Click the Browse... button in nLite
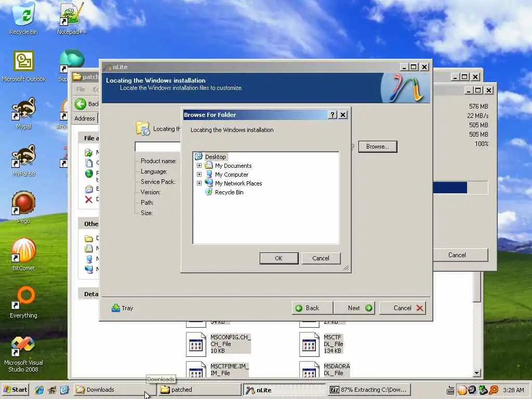 click(x=378, y=147)
